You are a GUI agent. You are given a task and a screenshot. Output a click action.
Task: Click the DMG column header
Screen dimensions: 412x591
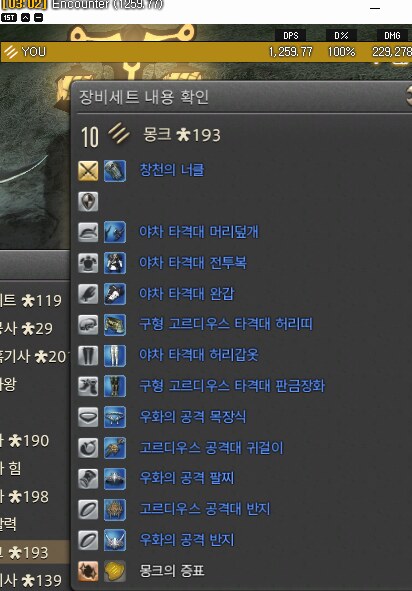click(x=392, y=35)
